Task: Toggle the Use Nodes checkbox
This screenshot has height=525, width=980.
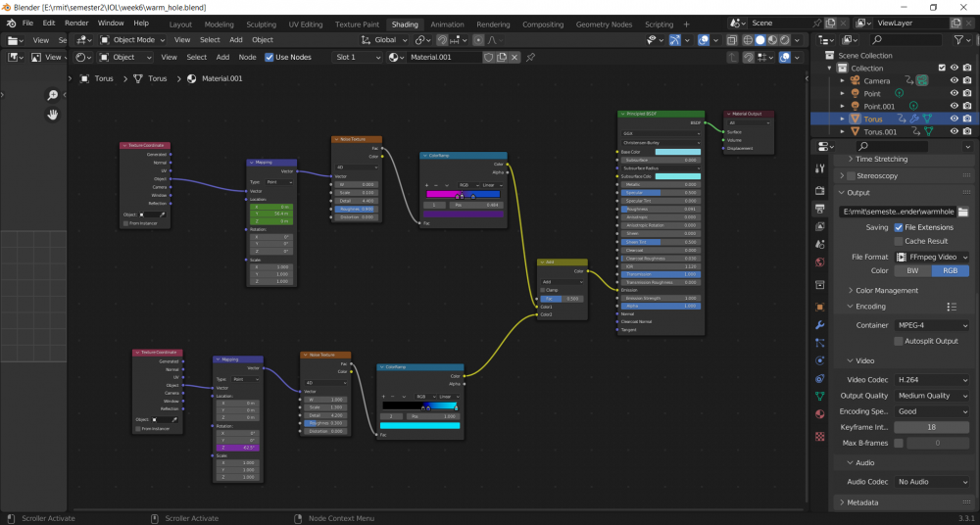Action: [x=269, y=57]
